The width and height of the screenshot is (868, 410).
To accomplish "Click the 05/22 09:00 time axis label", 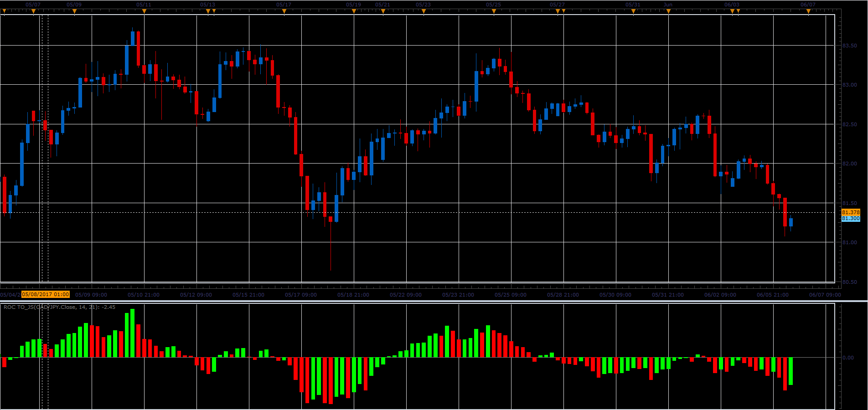I will click(406, 295).
